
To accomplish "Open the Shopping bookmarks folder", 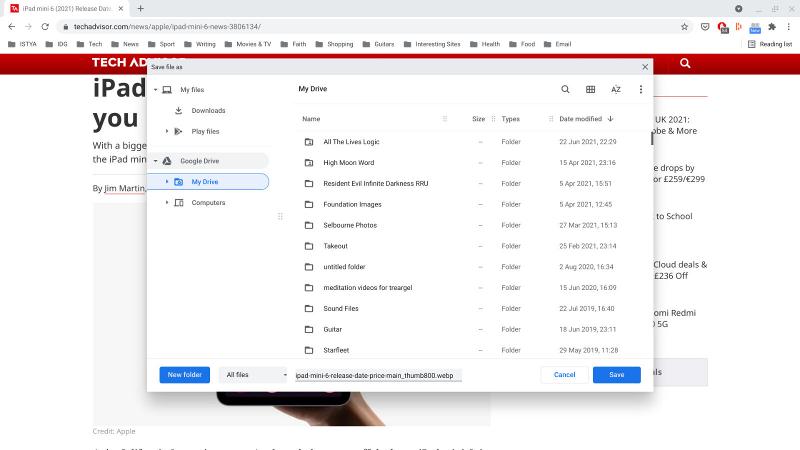I will pos(334,44).
